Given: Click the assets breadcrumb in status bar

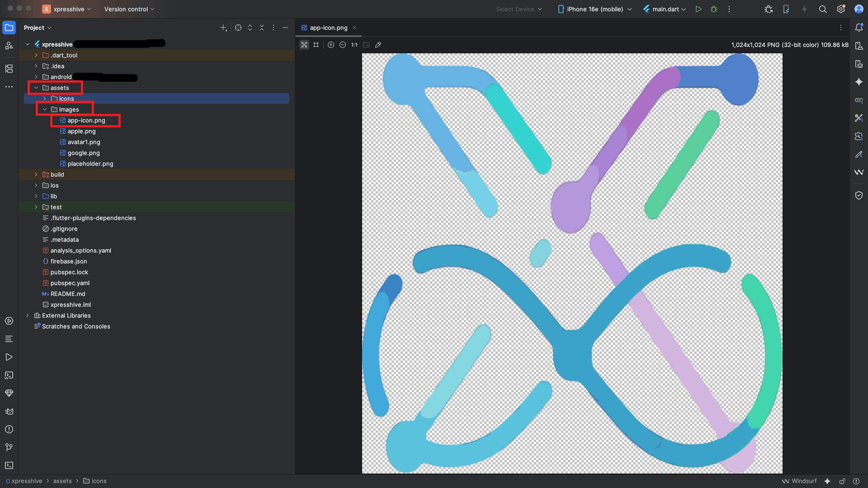Looking at the screenshot, I should click(62, 481).
